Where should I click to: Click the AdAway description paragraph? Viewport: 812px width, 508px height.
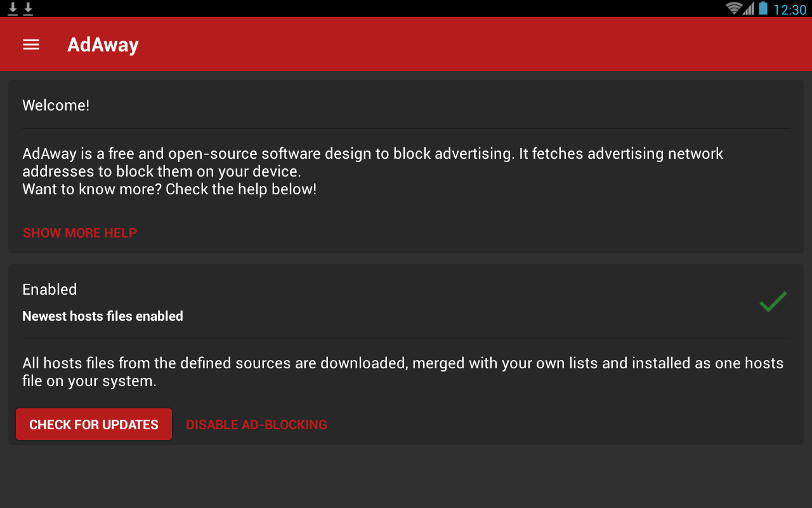point(372,163)
